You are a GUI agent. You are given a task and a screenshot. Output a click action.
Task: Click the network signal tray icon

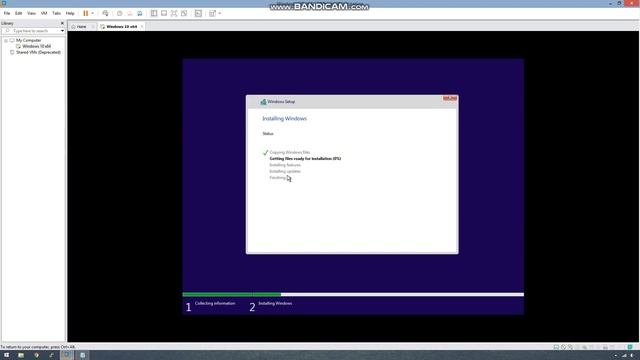coord(624,356)
